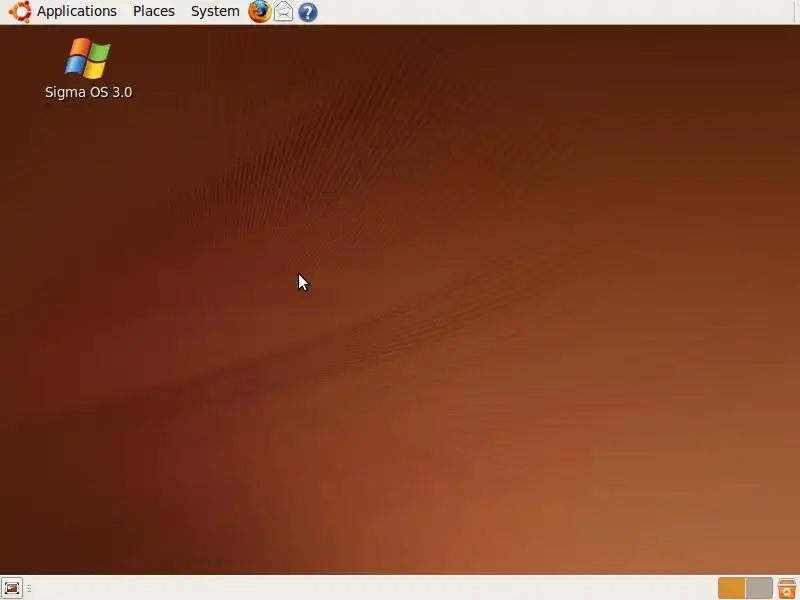This screenshot has width=800, height=600.
Task: Switch to the second workspace
Action: [759, 588]
